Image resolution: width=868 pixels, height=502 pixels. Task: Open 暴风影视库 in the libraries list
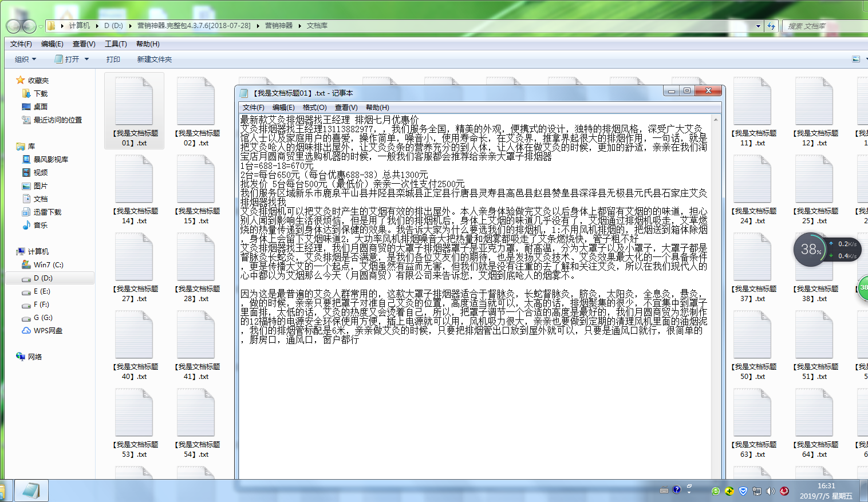[x=50, y=160]
